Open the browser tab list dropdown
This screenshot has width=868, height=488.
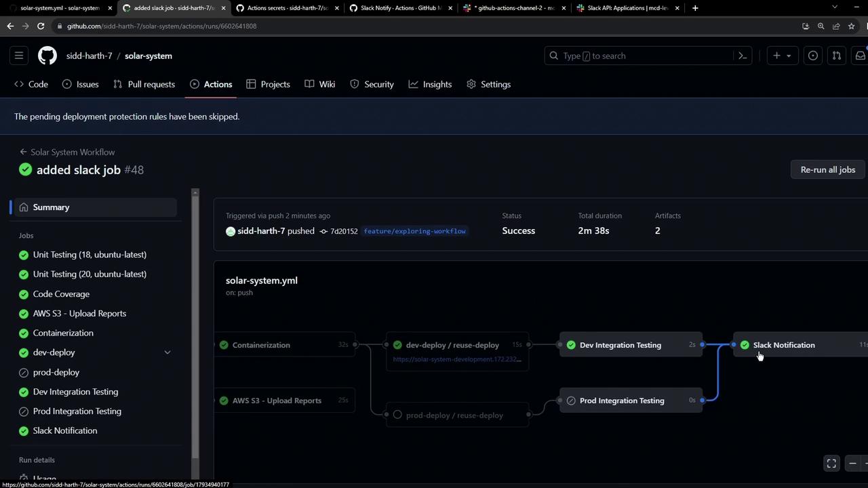(x=835, y=7)
